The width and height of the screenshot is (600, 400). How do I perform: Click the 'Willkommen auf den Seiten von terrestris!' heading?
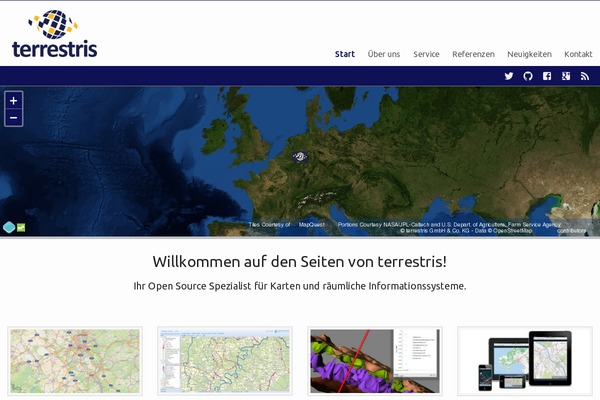click(x=300, y=262)
